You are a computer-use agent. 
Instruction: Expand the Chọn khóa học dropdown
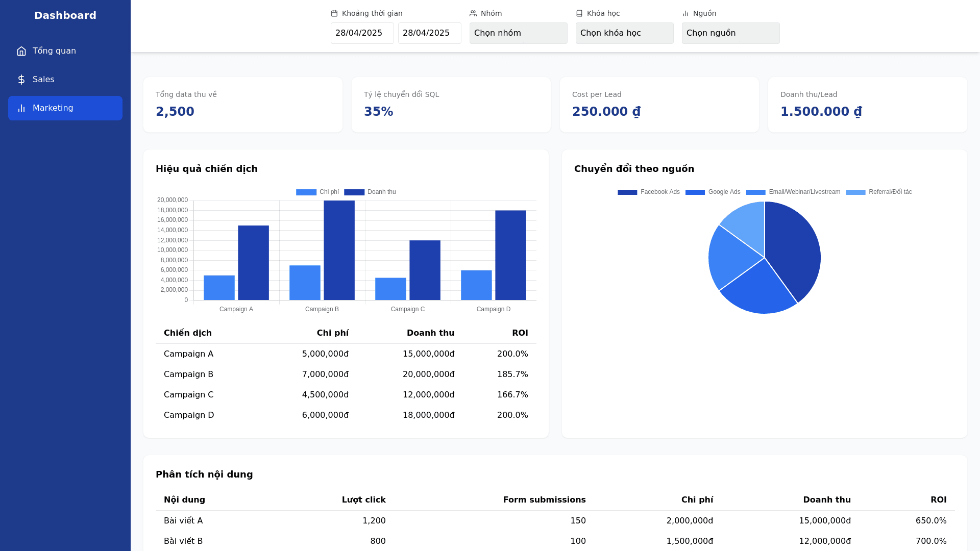pyautogui.click(x=624, y=33)
